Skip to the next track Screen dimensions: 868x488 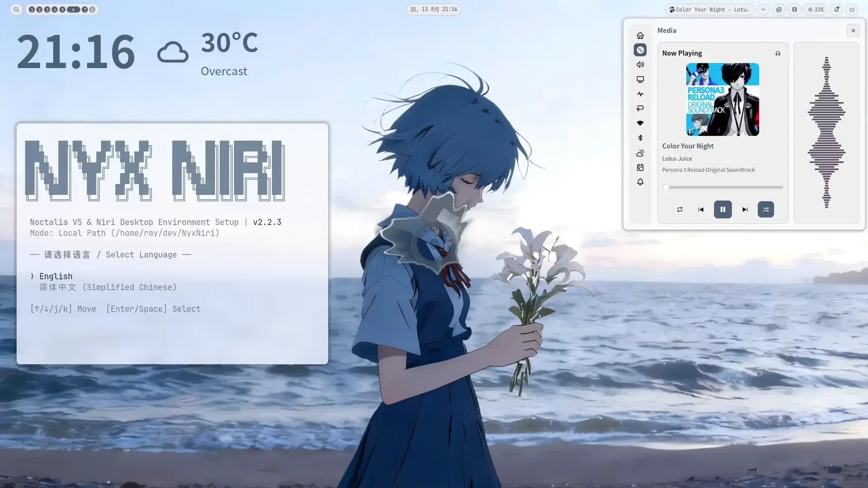[x=745, y=210]
